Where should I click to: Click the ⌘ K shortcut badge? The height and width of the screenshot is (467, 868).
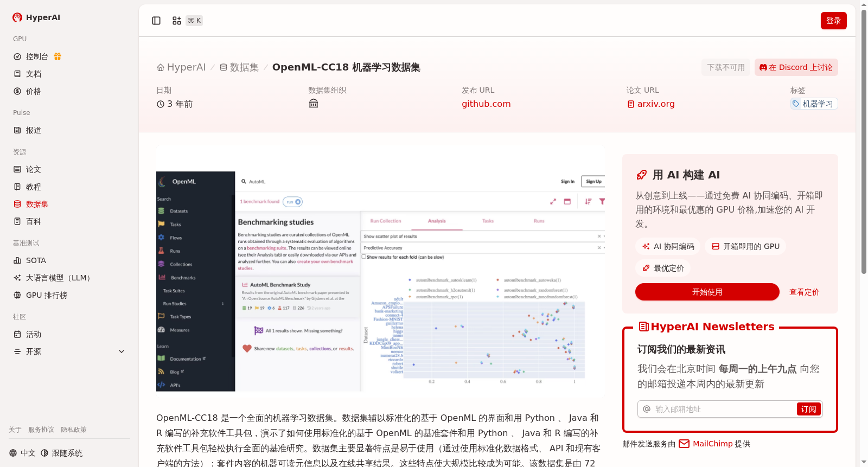click(194, 21)
